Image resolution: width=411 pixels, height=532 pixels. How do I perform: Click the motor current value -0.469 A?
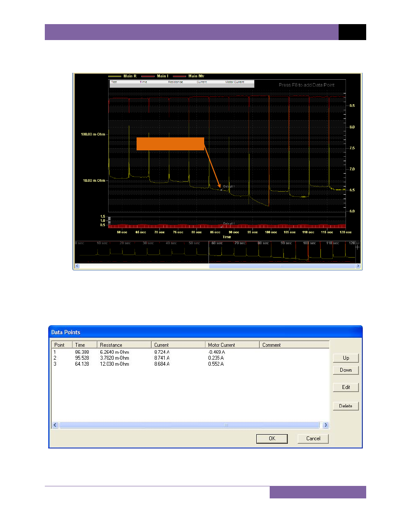click(x=217, y=352)
